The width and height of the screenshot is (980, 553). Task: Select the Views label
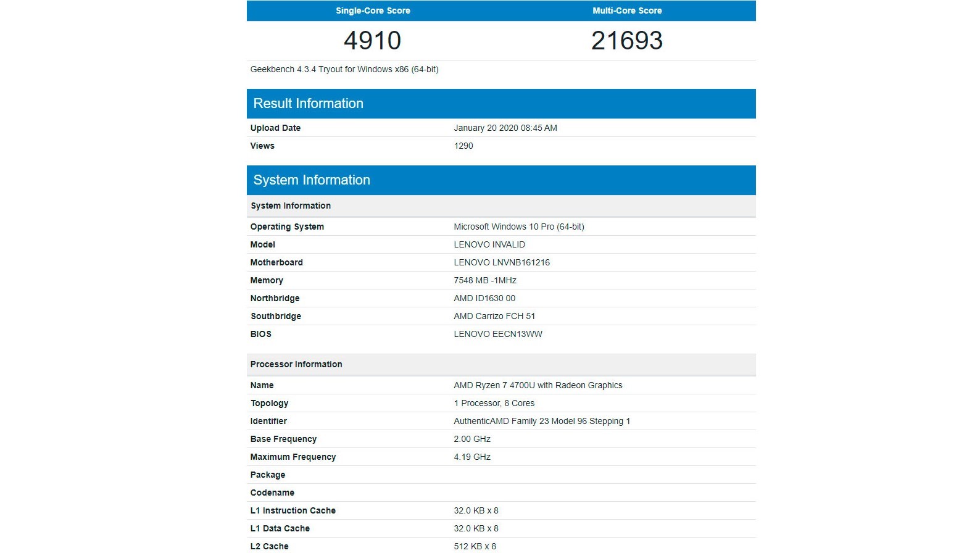point(262,146)
